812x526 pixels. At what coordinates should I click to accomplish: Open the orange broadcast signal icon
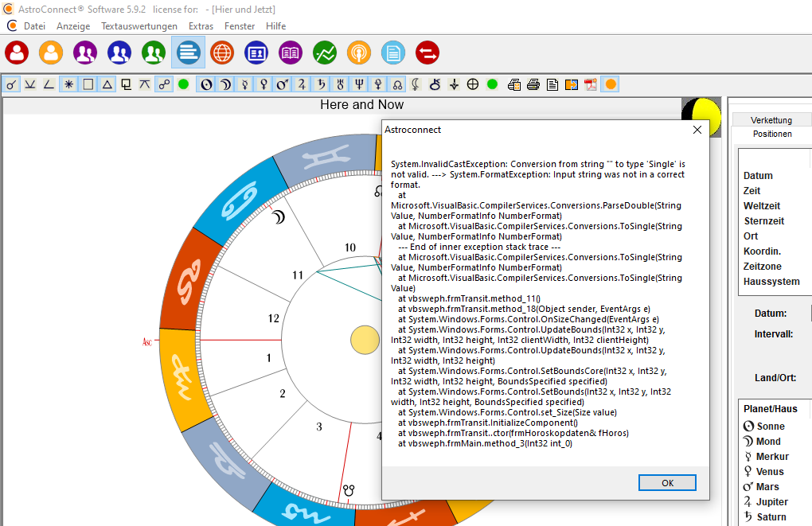(x=359, y=53)
